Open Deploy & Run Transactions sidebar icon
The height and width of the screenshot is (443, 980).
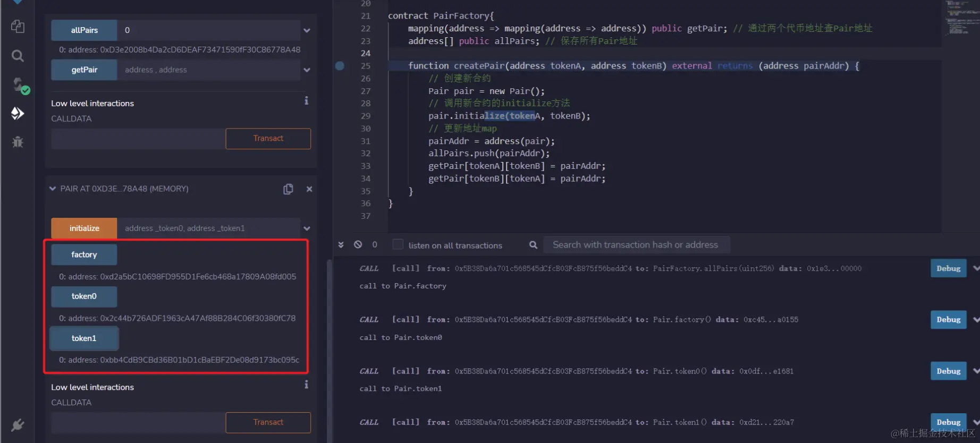click(x=18, y=113)
